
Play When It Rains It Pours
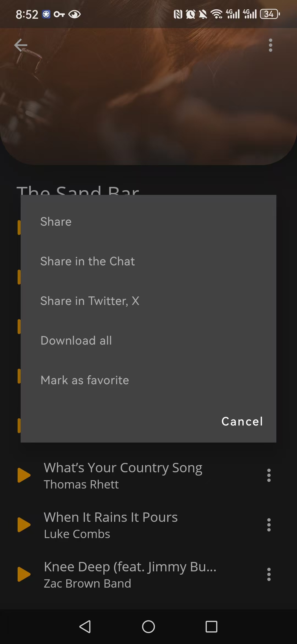24,525
